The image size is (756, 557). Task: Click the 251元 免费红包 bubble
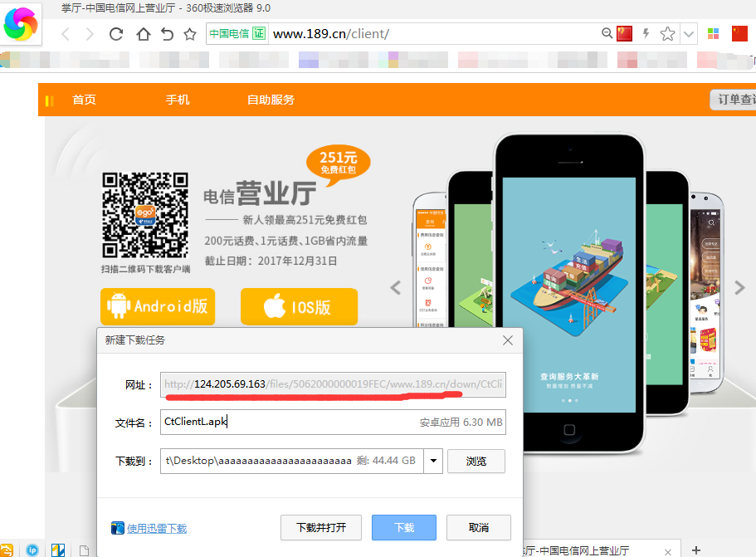pyautogui.click(x=339, y=164)
